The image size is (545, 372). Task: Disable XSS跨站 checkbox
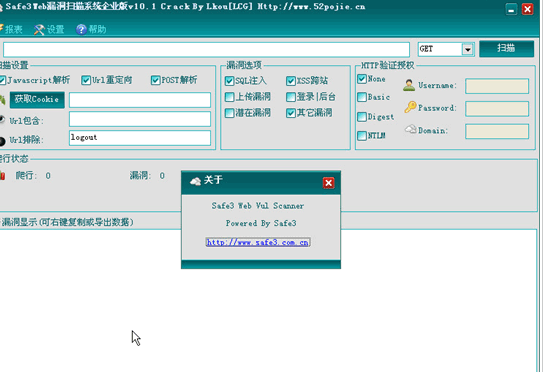click(291, 81)
